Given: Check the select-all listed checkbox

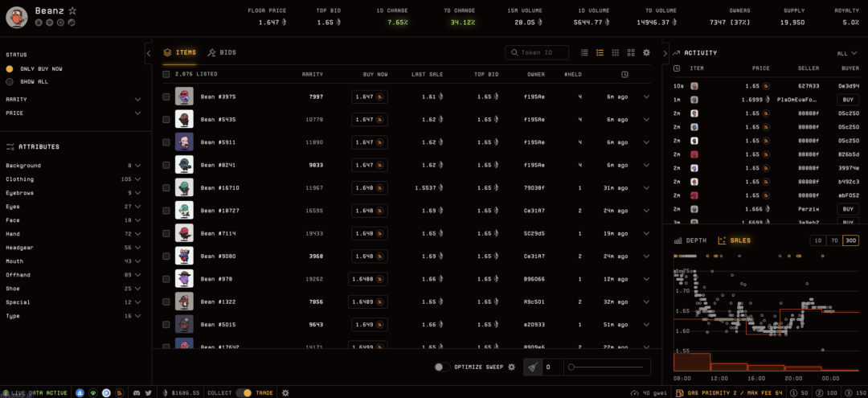Looking at the screenshot, I should [166, 74].
